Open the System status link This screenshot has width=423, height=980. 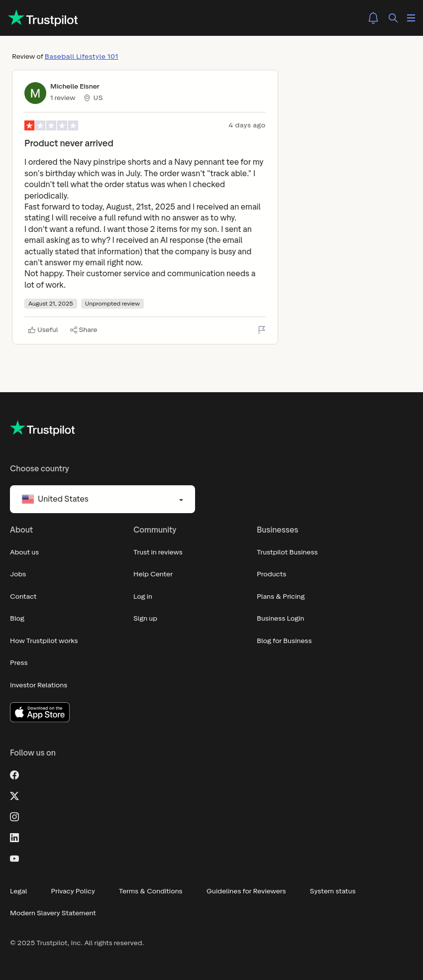(333, 891)
